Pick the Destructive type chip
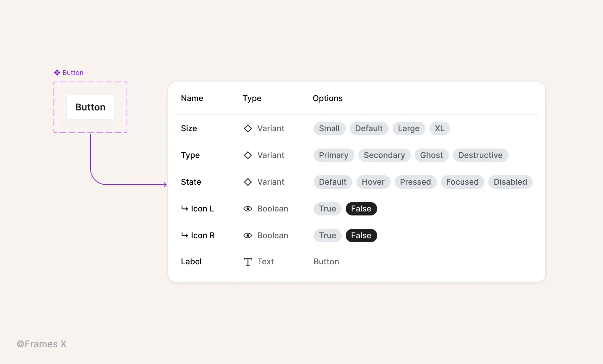This screenshot has height=364, width=603. click(480, 155)
